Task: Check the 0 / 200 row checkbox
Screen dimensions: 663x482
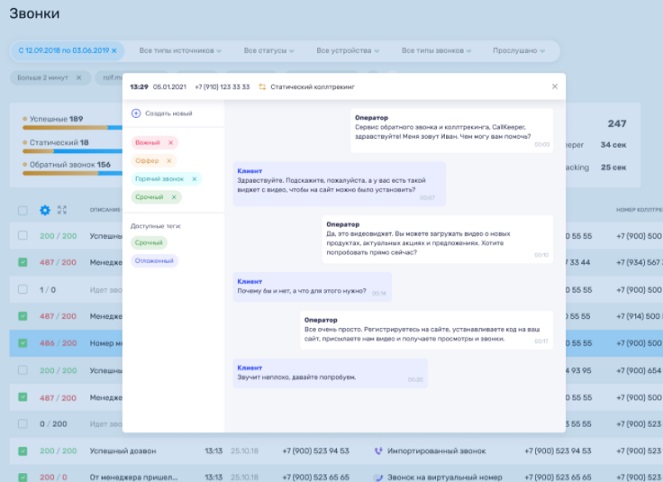Action: pos(23,424)
